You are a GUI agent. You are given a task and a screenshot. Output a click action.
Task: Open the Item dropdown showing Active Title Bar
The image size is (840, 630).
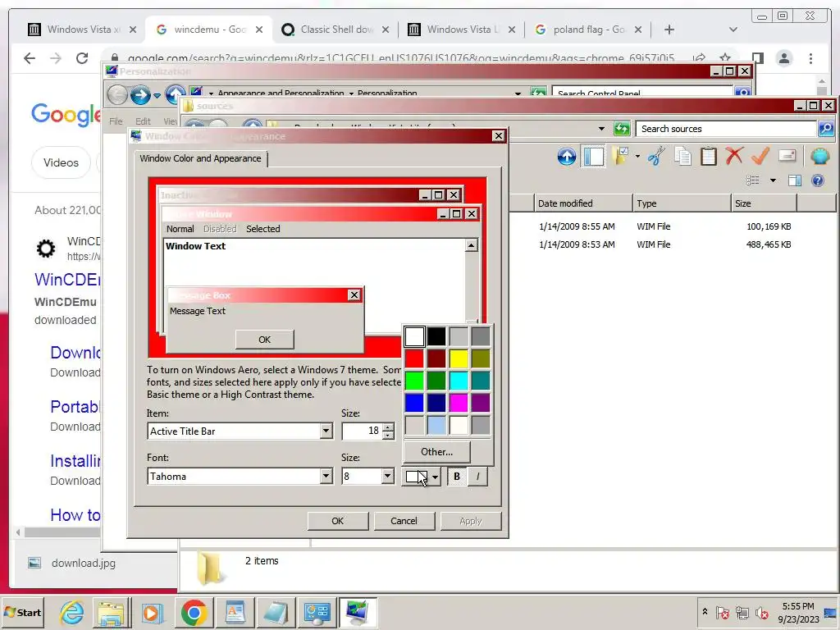click(x=326, y=431)
